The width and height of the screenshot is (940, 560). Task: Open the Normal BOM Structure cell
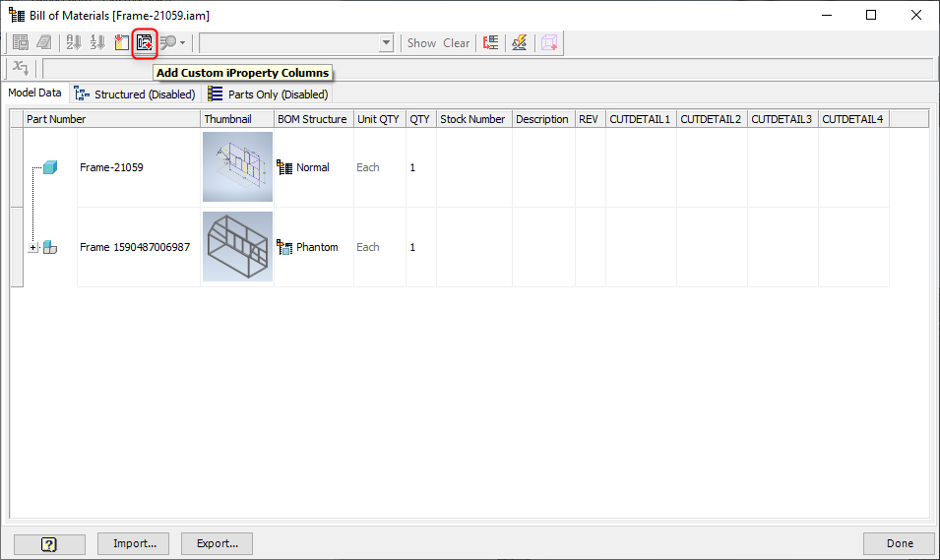[314, 167]
